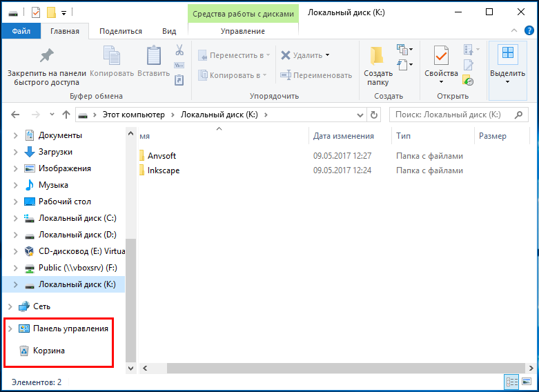This screenshot has height=392, width=539.
Task: Click the Paste shortcut icon
Action: pyautogui.click(x=179, y=80)
